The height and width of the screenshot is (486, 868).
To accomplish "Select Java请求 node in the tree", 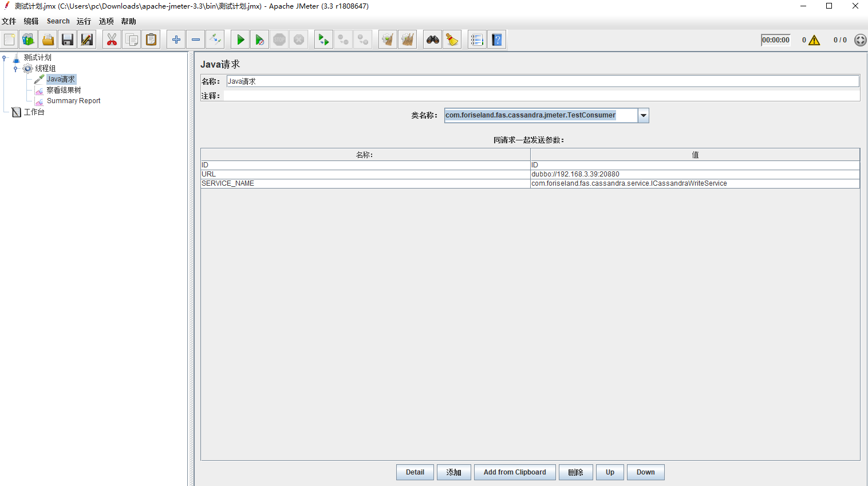I will (x=61, y=79).
